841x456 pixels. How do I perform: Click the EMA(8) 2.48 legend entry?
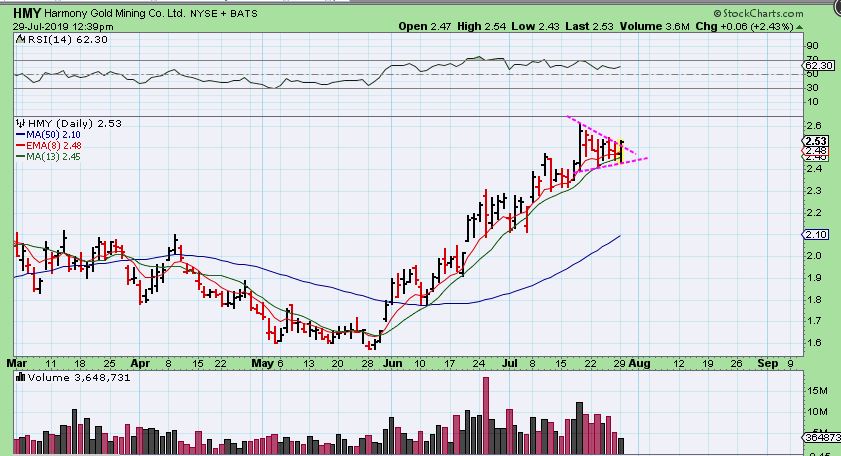[x=49, y=145]
